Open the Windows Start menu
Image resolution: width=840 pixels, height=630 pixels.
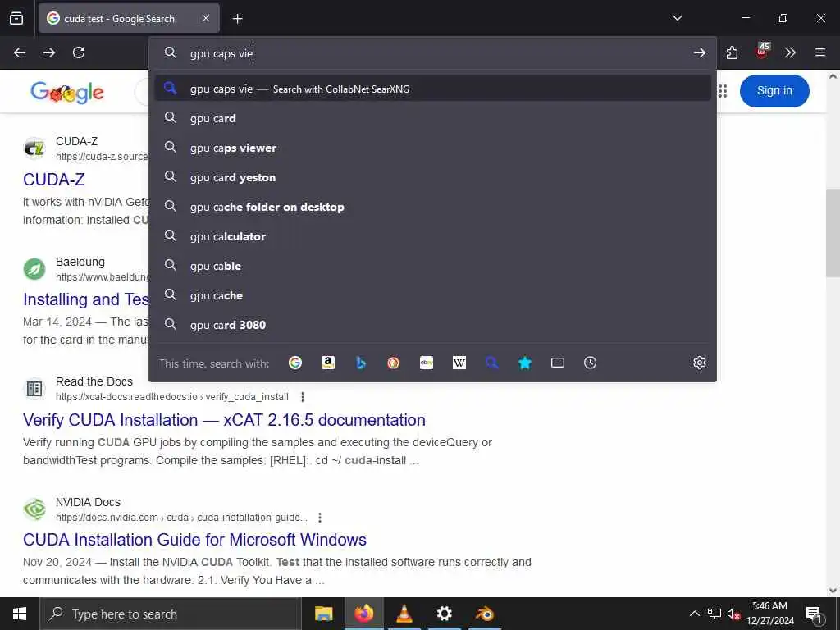pyautogui.click(x=20, y=614)
